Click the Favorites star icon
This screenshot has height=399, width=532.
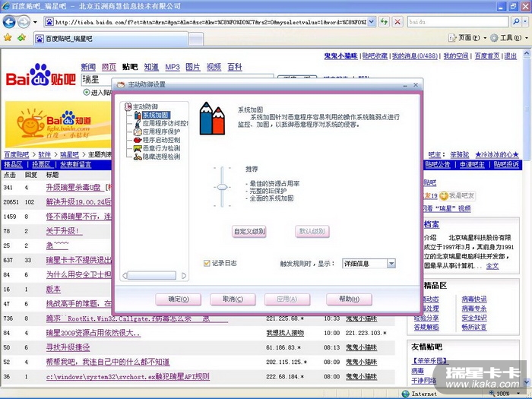8,37
